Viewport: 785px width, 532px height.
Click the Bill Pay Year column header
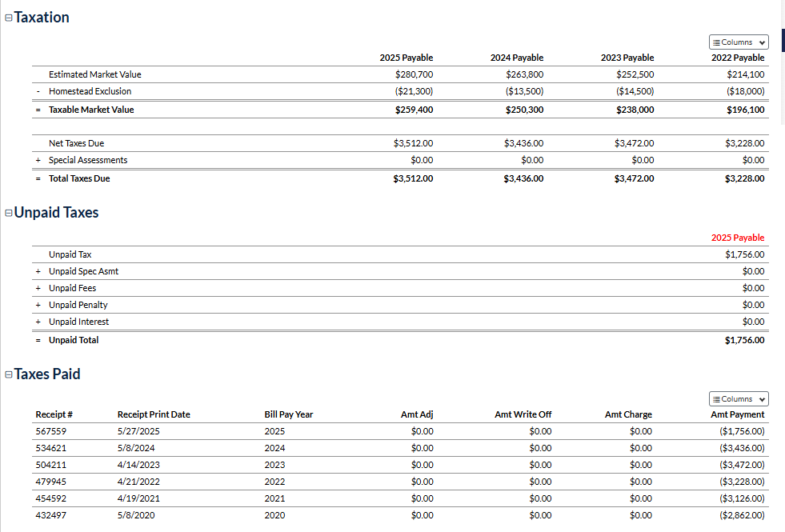pyautogui.click(x=289, y=414)
